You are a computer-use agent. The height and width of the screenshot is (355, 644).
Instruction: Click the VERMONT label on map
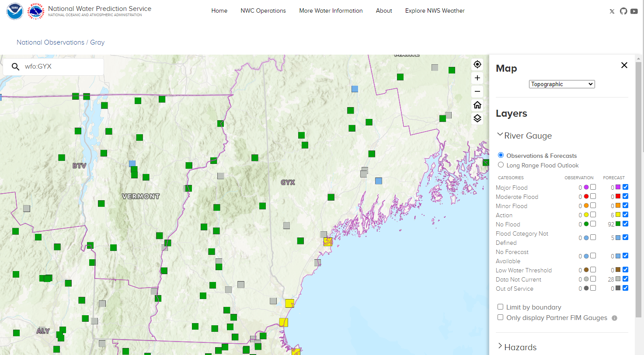pos(141,196)
